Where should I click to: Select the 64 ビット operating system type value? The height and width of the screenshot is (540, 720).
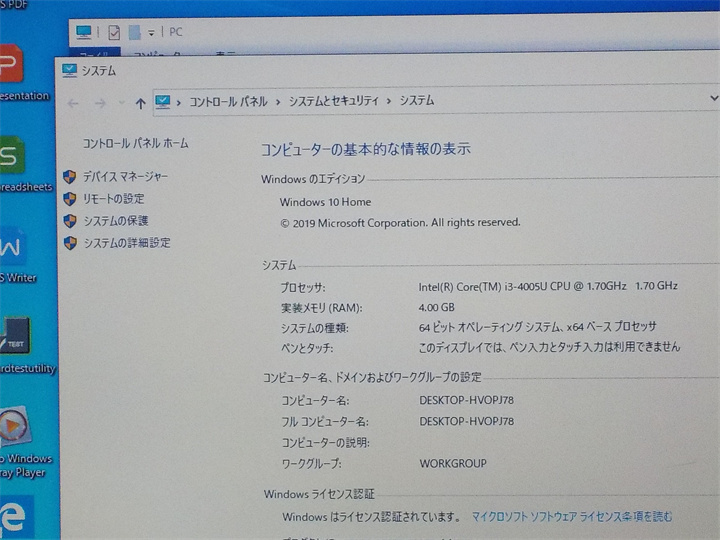coord(537,327)
